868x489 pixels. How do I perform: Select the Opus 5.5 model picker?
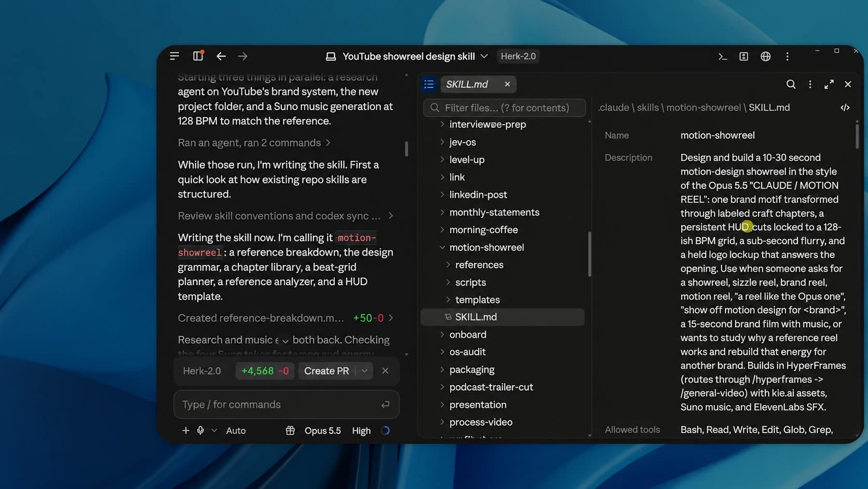click(322, 430)
